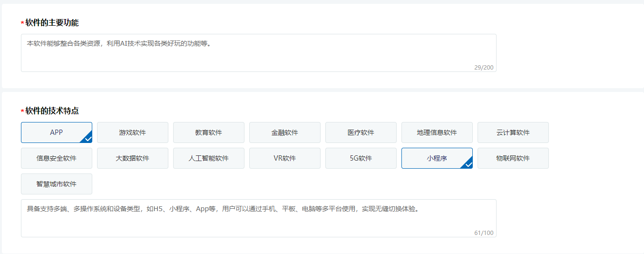Screen dimensions: 644x254
Task: Choose the 大数据软件 tag
Action: pos(132,158)
